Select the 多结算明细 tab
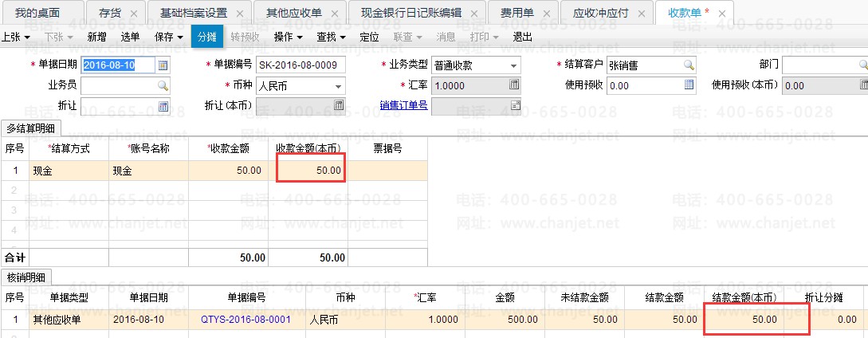The image size is (868, 338). tap(31, 128)
